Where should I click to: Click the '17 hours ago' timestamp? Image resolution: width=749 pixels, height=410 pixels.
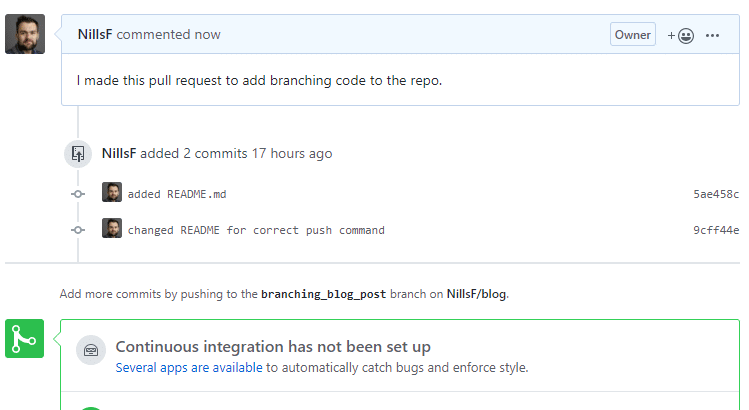coord(292,153)
